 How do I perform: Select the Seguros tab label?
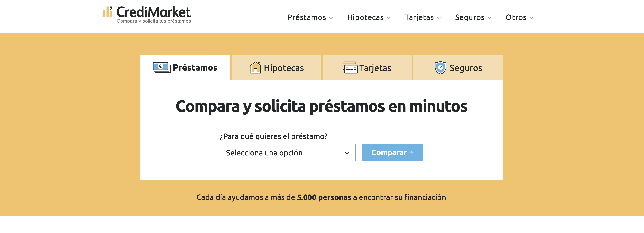click(x=466, y=68)
